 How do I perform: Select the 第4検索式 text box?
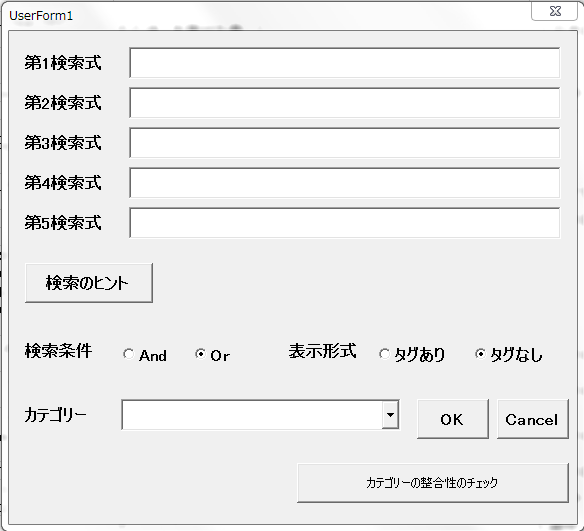pos(345,183)
